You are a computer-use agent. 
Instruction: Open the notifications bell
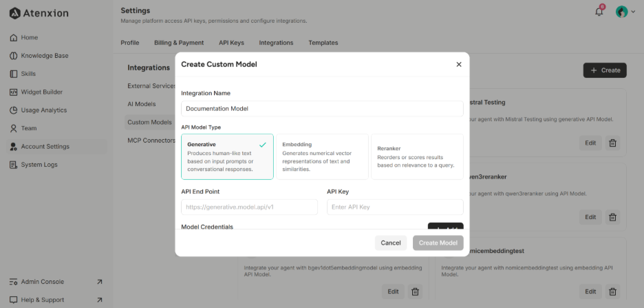point(599,11)
